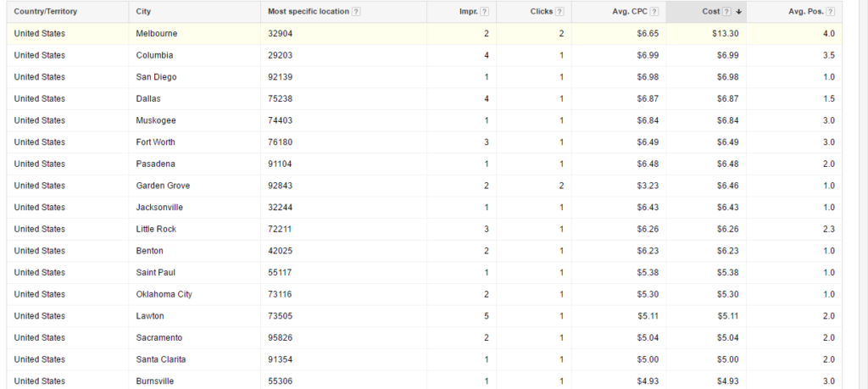Sort table by City column header

[x=143, y=12]
